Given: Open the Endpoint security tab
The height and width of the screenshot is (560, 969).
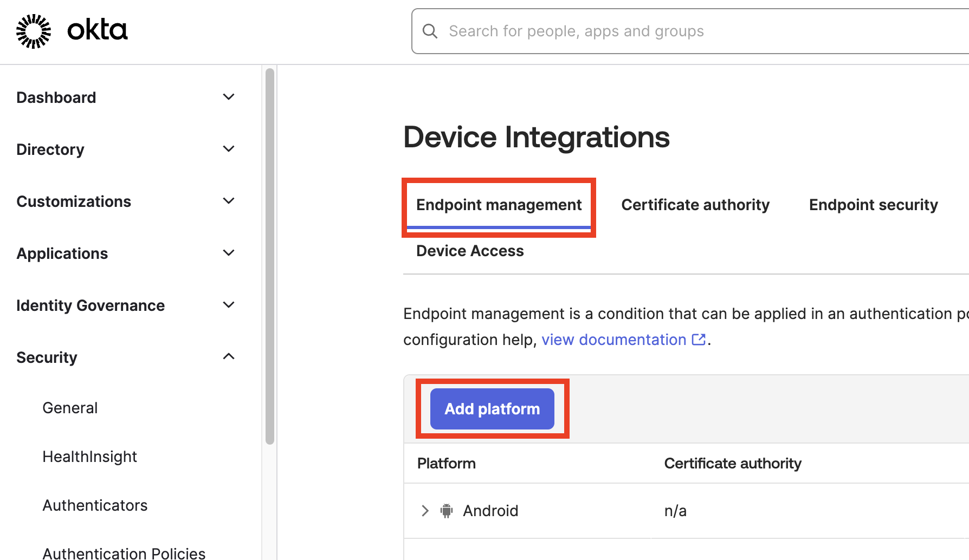Looking at the screenshot, I should [873, 205].
